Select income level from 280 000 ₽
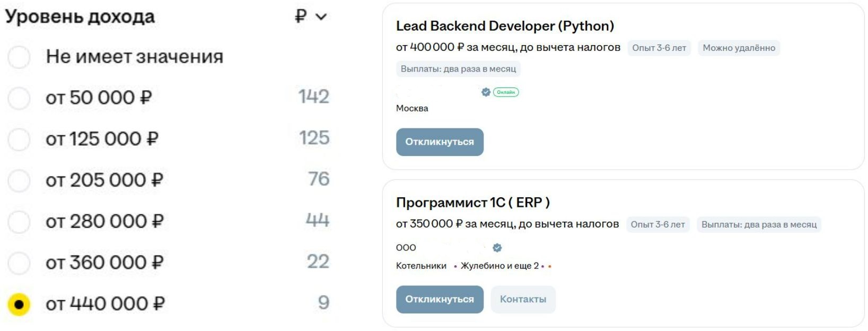The width and height of the screenshot is (868, 331). [19, 222]
